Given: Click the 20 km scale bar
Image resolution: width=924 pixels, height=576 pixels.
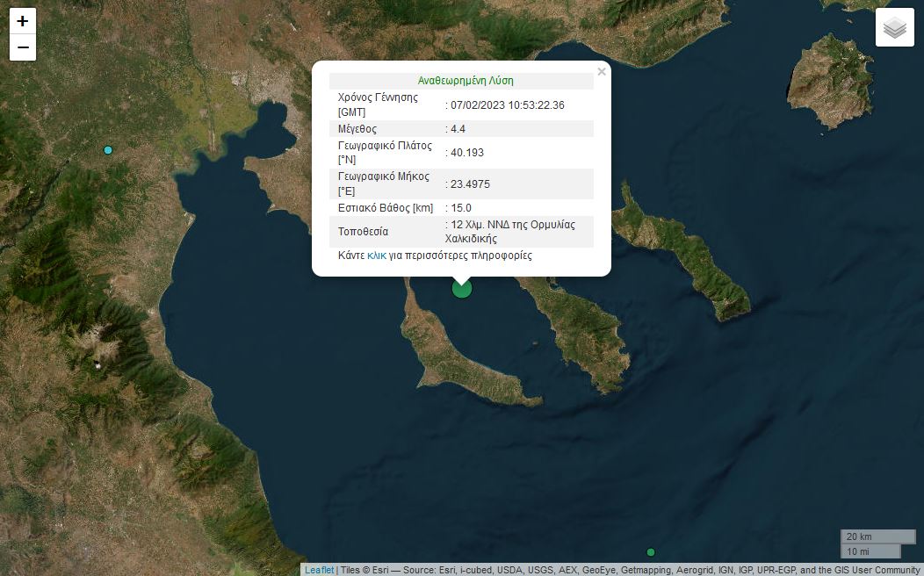Looking at the screenshot, I should click(x=877, y=536).
